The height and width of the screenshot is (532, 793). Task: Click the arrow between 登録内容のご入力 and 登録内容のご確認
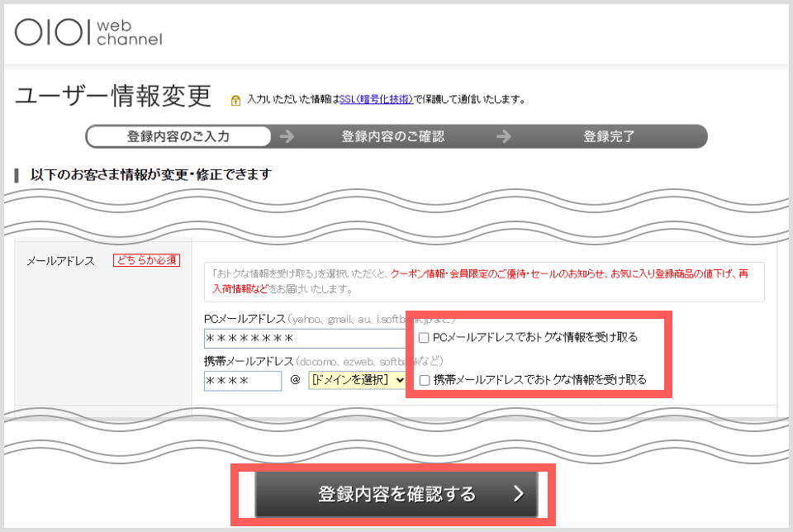pos(287,135)
